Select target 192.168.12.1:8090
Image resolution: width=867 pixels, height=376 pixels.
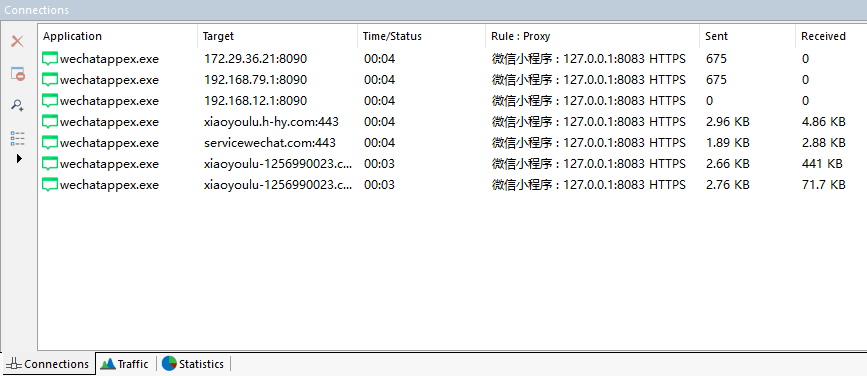pos(255,101)
